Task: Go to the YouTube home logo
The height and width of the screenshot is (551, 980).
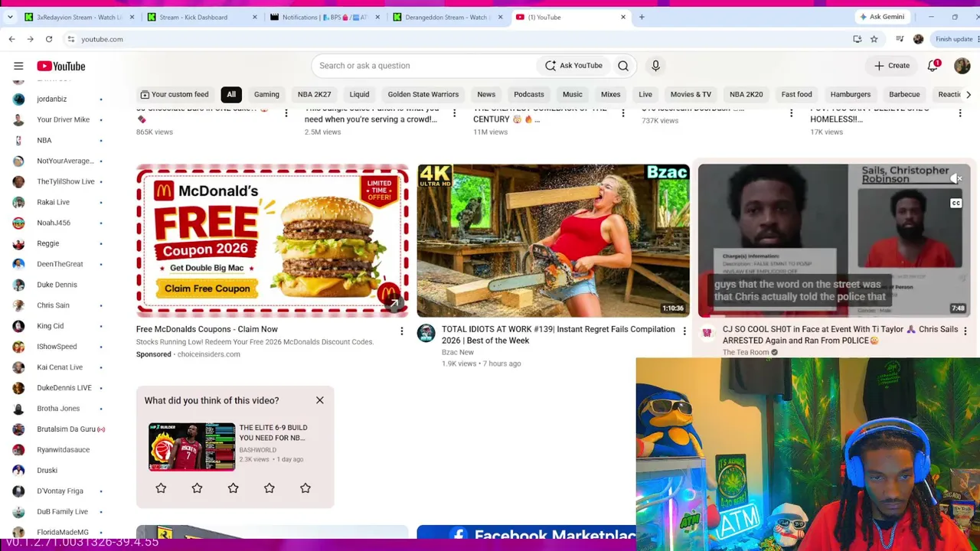Action: [61, 67]
